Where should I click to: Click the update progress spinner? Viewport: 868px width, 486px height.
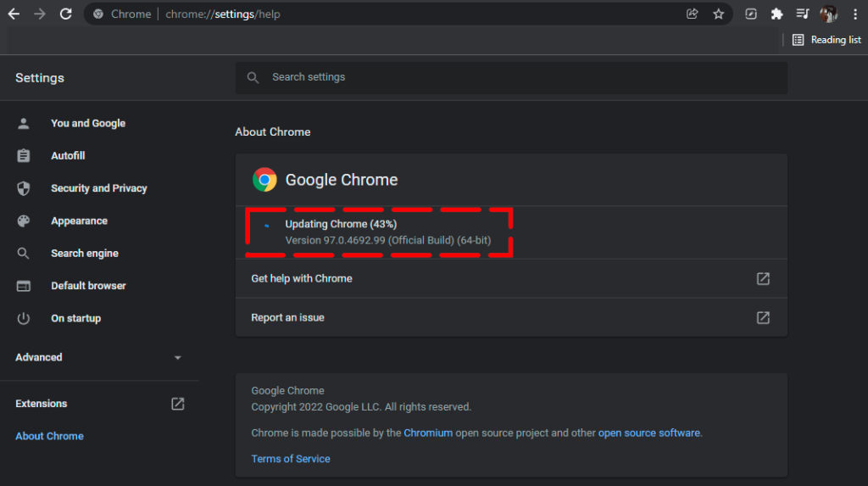[x=266, y=226]
